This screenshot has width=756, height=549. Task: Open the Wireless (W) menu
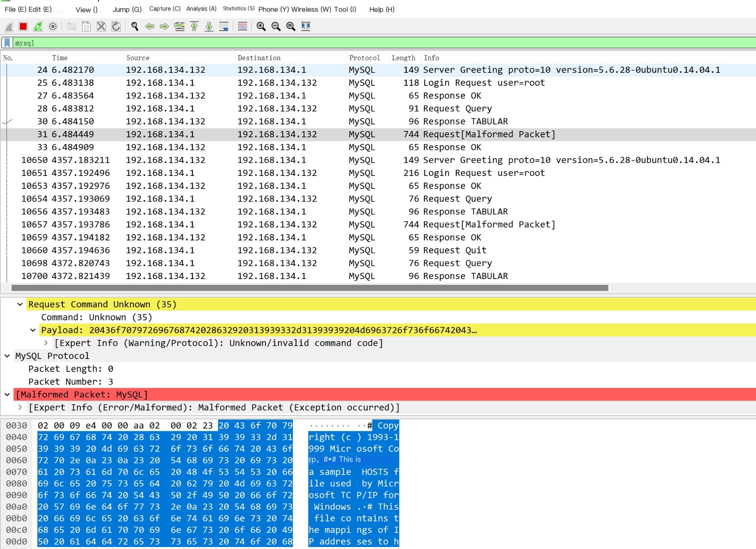(x=311, y=9)
